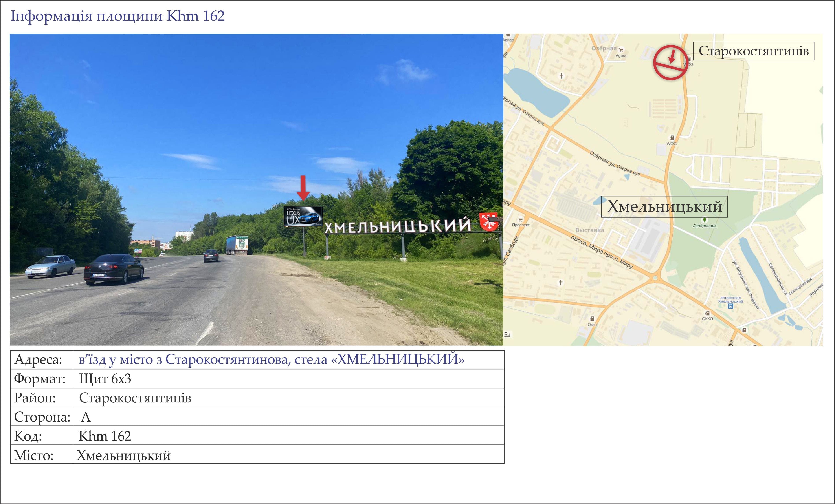Click the page title Інформація площини Khm 162
The height and width of the screenshot is (504, 835).
pyautogui.click(x=117, y=16)
